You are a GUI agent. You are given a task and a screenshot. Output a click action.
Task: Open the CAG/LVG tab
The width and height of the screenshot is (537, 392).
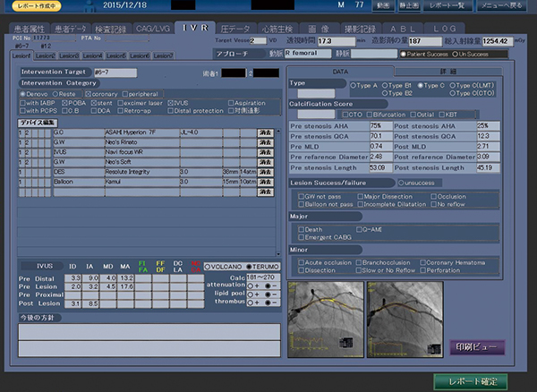(x=155, y=30)
